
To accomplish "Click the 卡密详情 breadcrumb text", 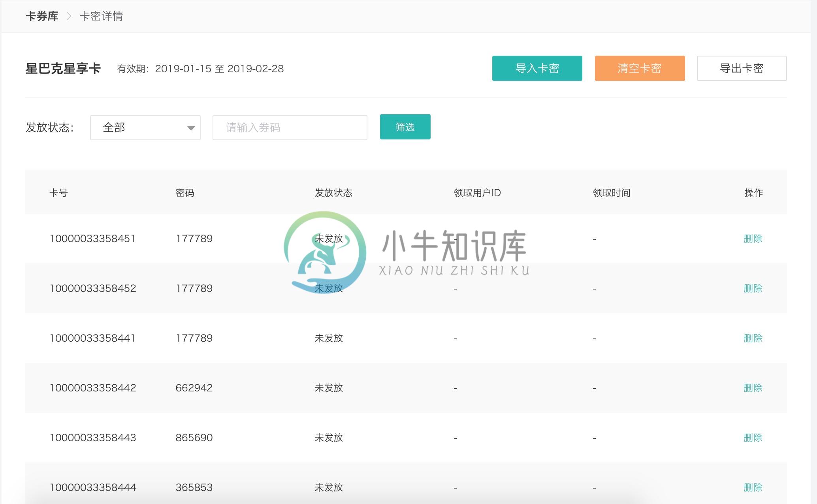I will 101,16.
